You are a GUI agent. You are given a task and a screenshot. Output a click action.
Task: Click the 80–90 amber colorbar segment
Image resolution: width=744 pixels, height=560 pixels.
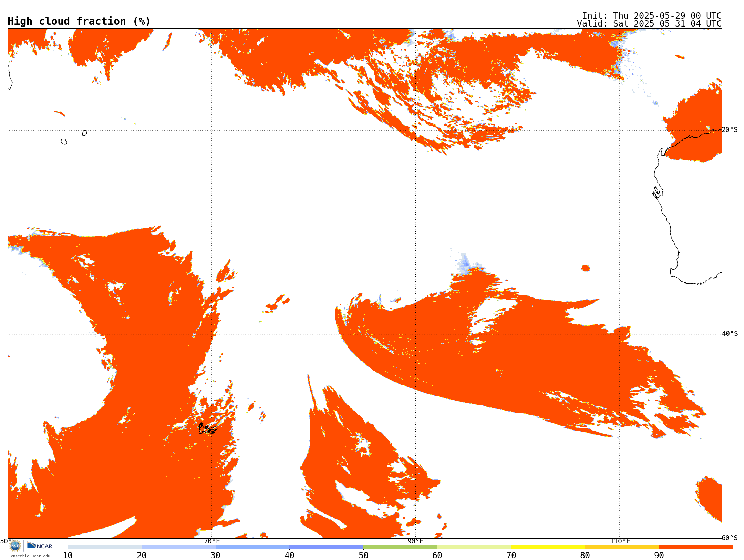click(622, 547)
